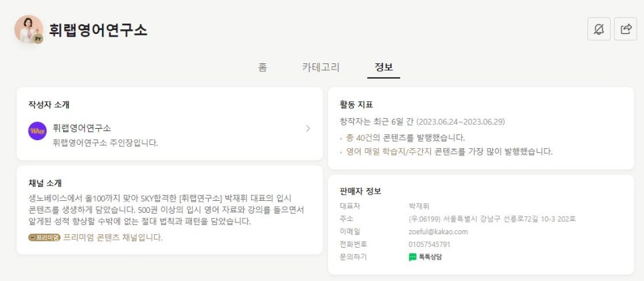The height and width of the screenshot is (281, 644).
Task: Open the 카테고리 tab
Action: coord(321,67)
